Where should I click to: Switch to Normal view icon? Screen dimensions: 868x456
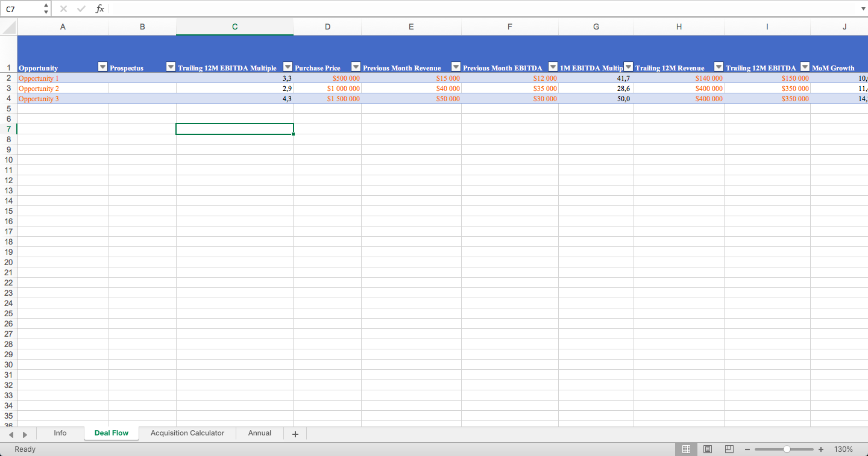[x=686, y=449]
